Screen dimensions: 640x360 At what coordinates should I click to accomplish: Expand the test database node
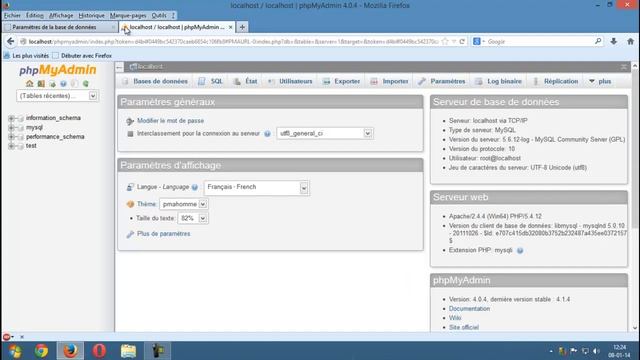[x=11, y=146]
